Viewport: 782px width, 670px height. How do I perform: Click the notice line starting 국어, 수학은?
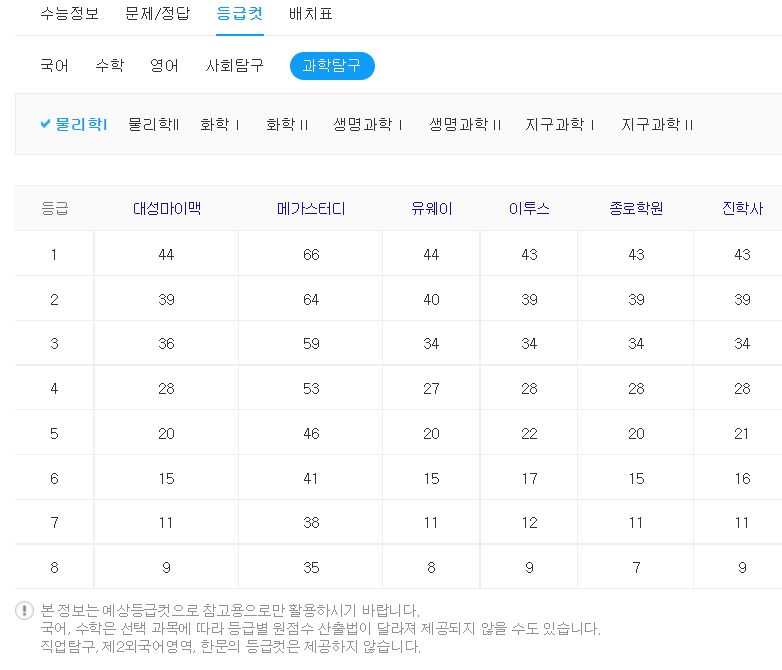coord(320,628)
